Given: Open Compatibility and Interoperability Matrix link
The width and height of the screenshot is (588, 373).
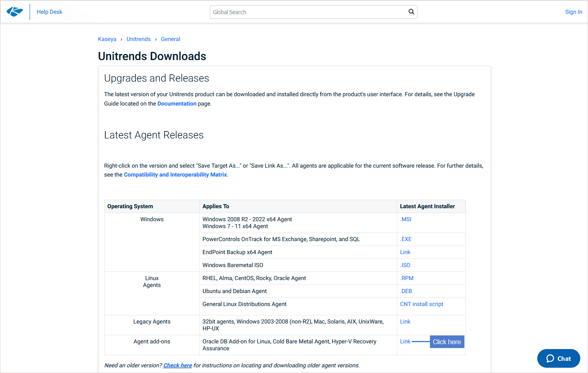Looking at the screenshot, I should click(x=175, y=175).
